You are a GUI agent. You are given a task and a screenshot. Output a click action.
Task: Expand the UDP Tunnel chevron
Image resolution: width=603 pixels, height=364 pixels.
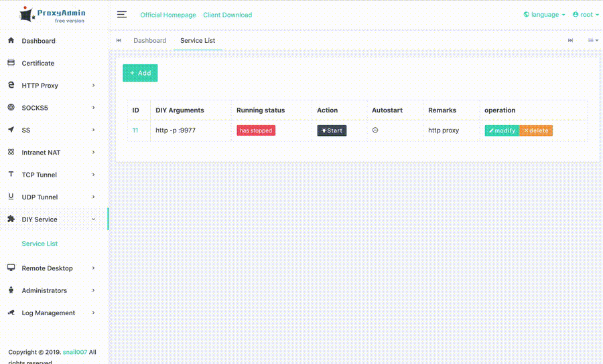point(93,197)
